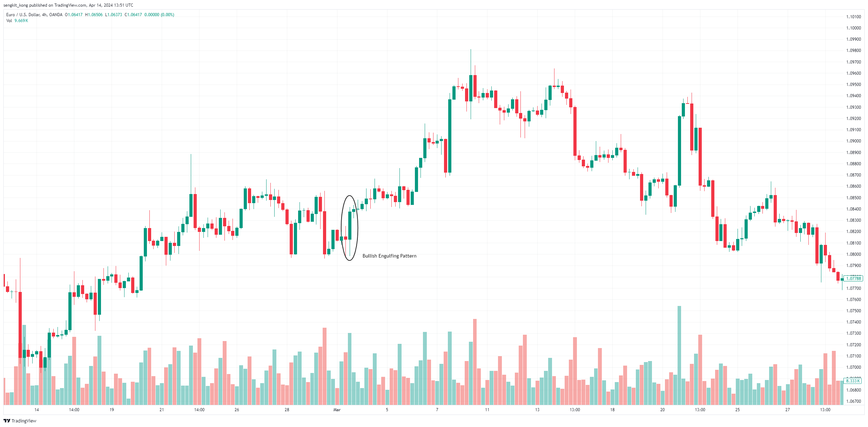868x427 pixels.
Task: Click the Vol 9.669K indicator legend
Action: pos(17,21)
